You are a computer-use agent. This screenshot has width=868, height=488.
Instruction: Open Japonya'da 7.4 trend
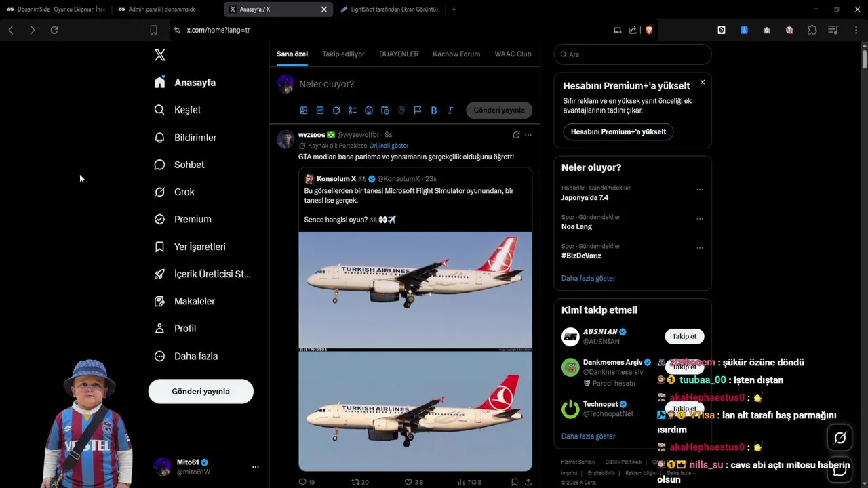pyautogui.click(x=585, y=198)
